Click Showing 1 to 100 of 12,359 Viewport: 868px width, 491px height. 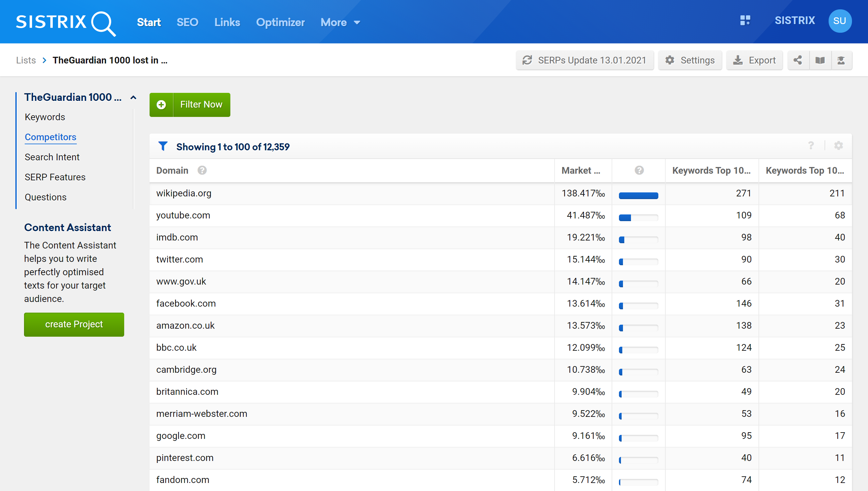(x=233, y=147)
